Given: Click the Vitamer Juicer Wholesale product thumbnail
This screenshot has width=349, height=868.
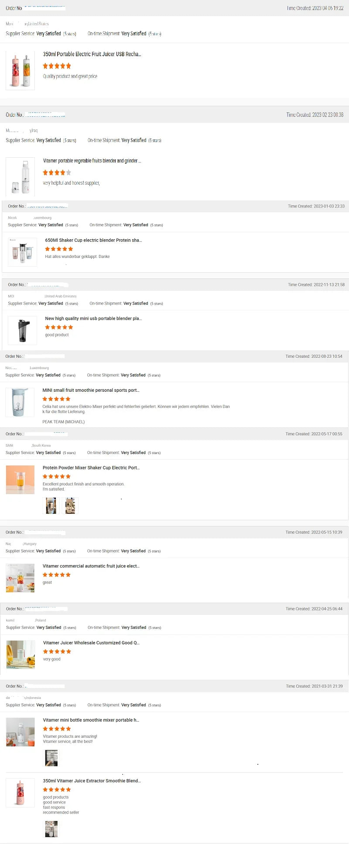Looking at the screenshot, I should pos(21,654).
